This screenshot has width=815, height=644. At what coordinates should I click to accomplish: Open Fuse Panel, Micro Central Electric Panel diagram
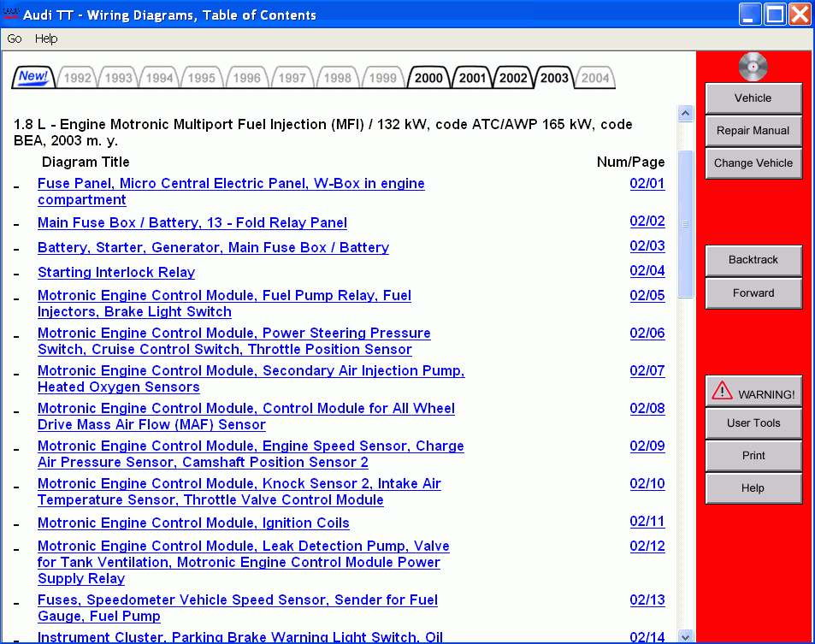click(231, 192)
